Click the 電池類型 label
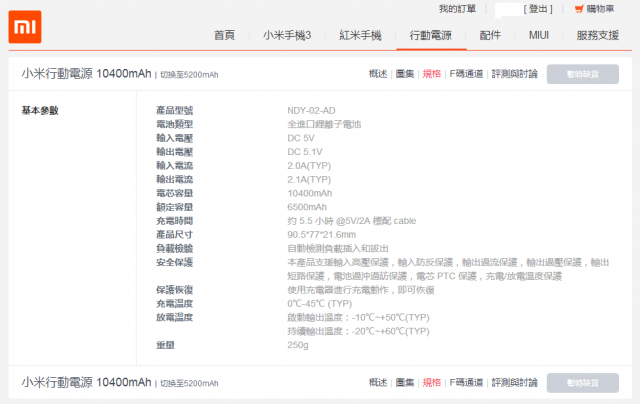This screenshot has height=404, width=640. tap(174, 124)
